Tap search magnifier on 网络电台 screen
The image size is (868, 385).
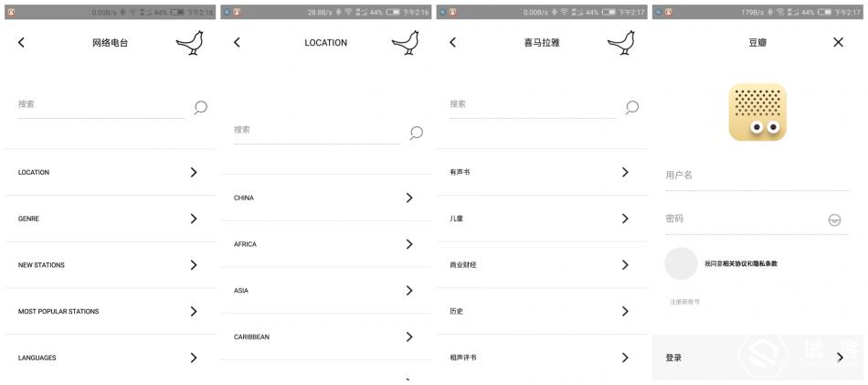(200, 107)
